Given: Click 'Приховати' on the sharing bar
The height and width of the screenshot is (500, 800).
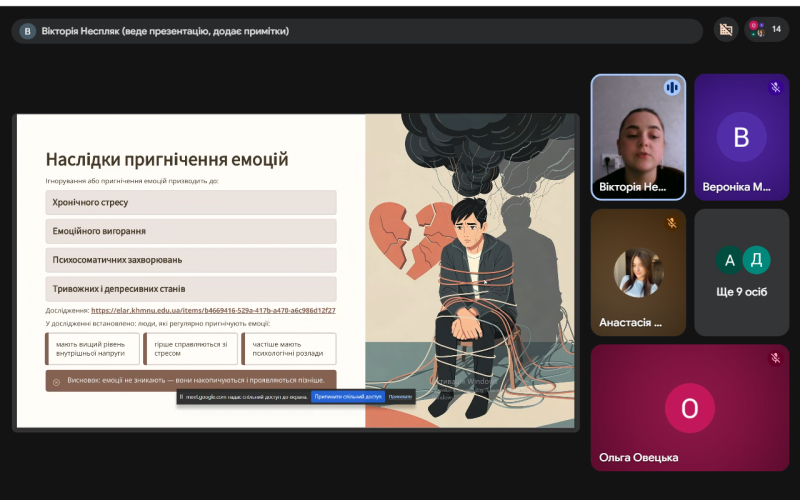Looking at the screenshot, I should click(x=400, y=396).
